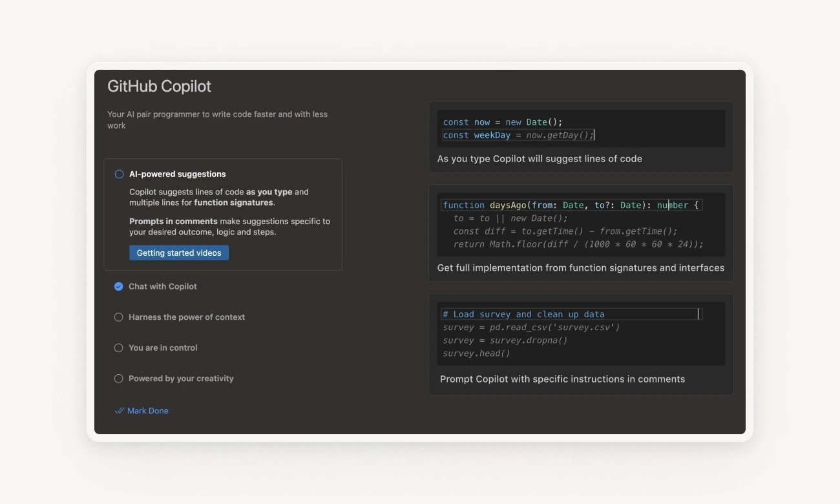The image size is (840, 504).
Task: Click the now.getDay() code snippet image
Action: pos(581,129)
